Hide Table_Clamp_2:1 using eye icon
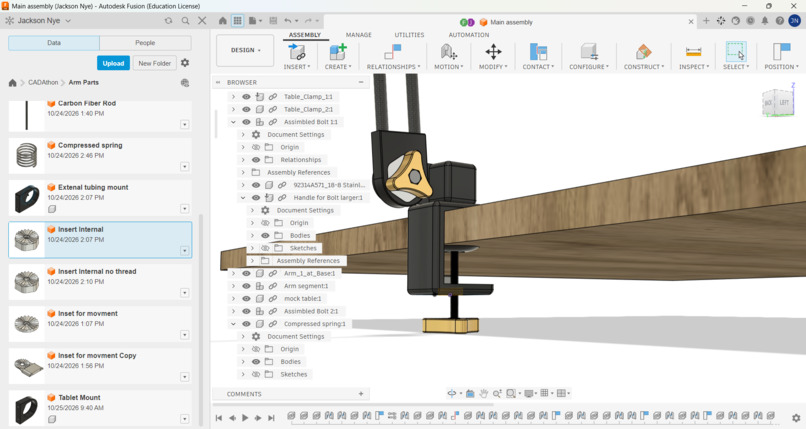This screenshot has width=806, height=429. click(x=246, y=109)
